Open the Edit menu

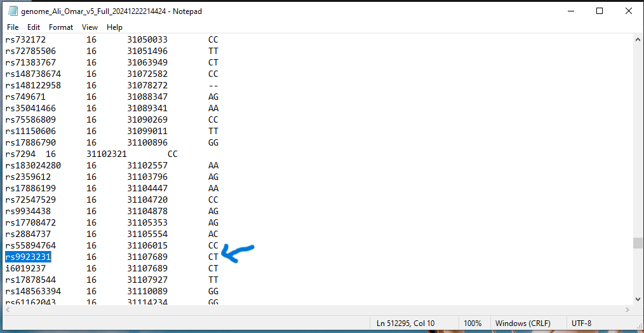click(x=34, y=27)
